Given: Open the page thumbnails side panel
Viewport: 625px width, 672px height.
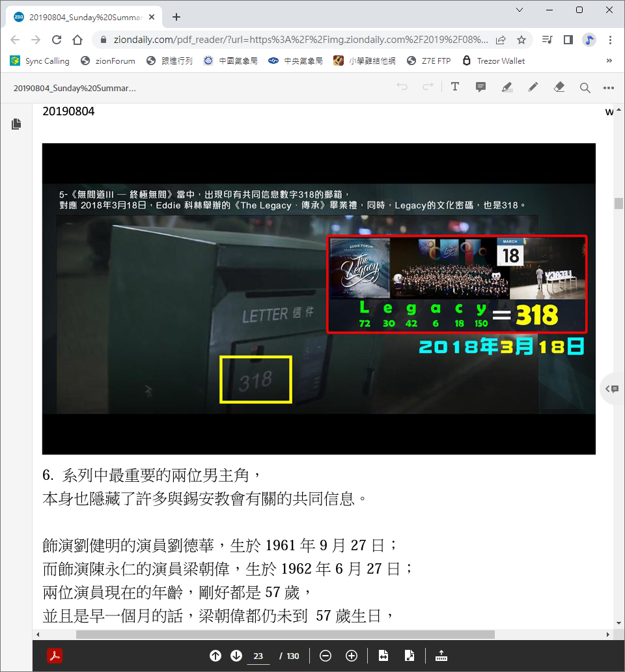Looking at the screenshot, I should [16, 124].
